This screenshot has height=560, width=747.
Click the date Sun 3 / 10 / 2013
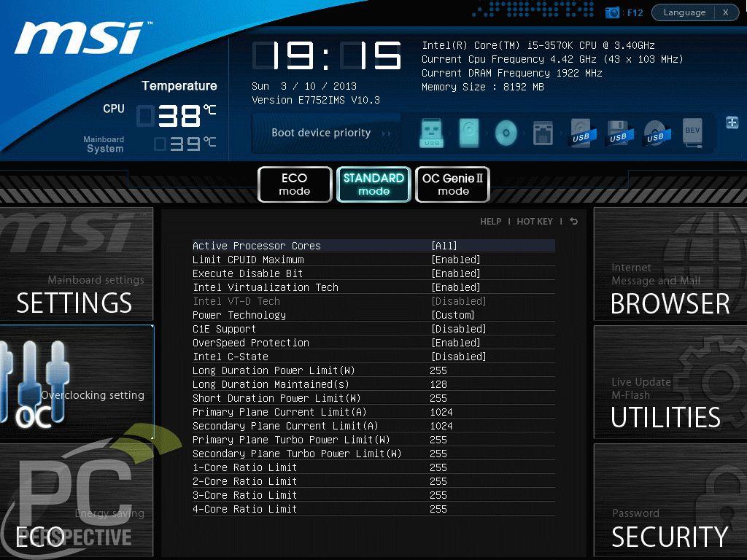tap(304, 86)
